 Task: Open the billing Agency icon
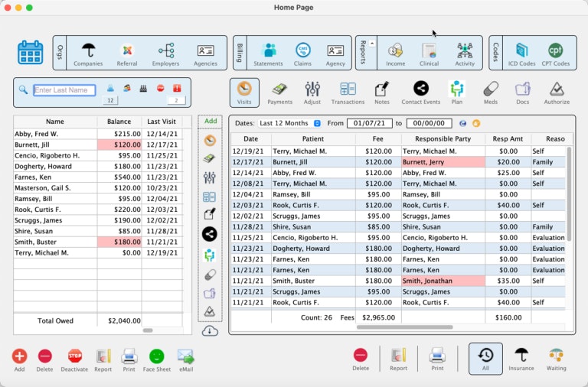point(335,54)
